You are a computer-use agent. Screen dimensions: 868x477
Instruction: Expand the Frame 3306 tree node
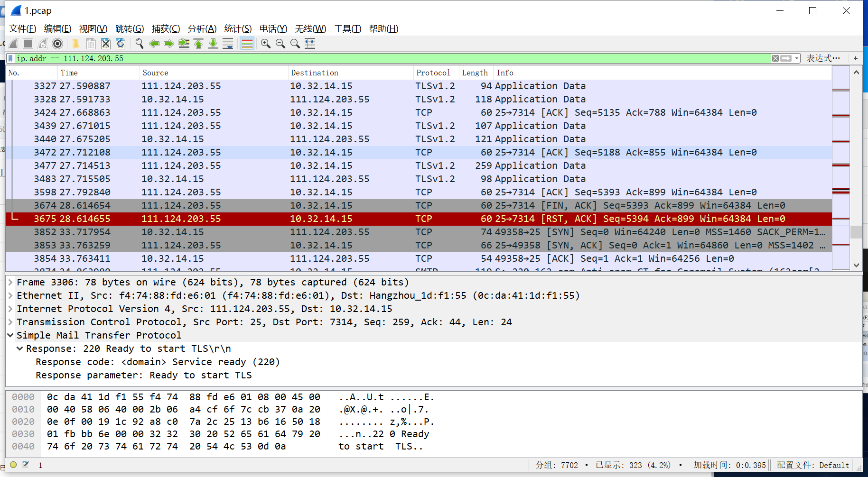tap(10, 282)
